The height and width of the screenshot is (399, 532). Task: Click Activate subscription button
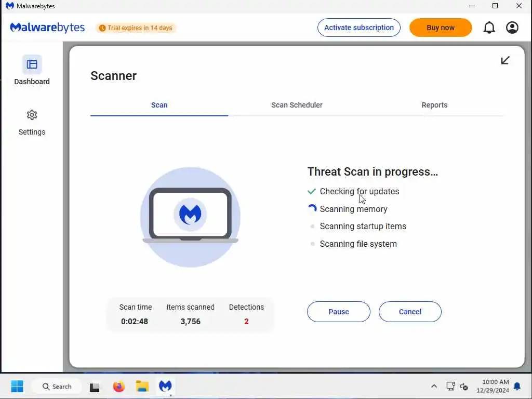359,28
